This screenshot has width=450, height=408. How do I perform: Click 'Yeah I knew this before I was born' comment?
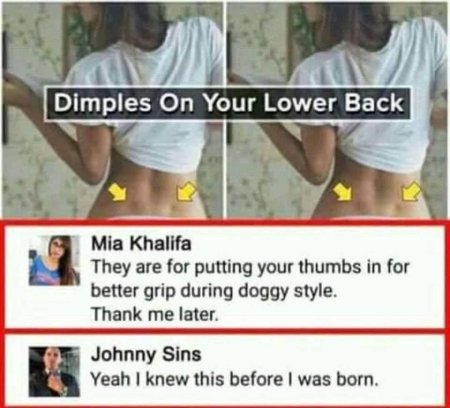pyautogui.click(x=235, y=379)
